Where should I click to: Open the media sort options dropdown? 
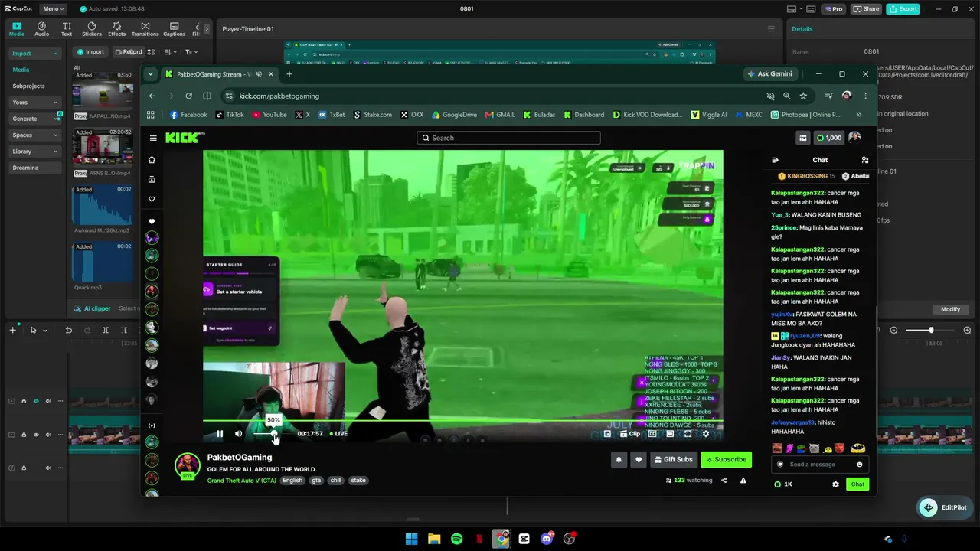coord(170,52)
